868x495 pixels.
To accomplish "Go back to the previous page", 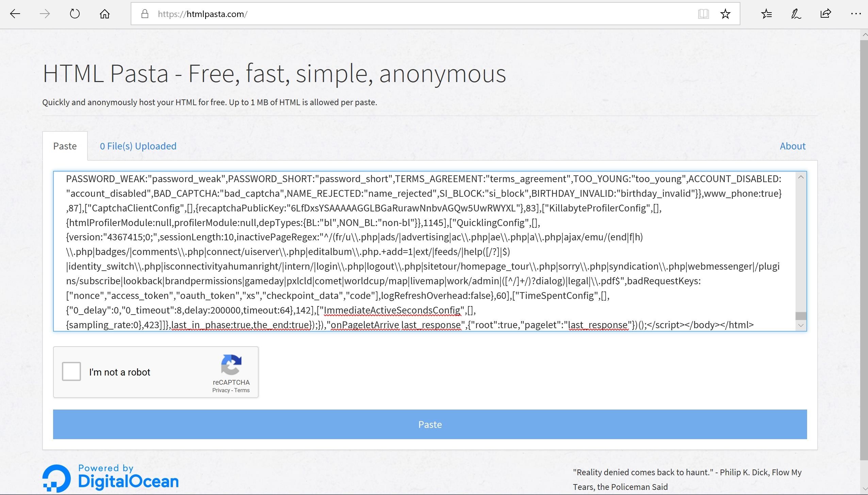I will pyautogui.click(x=15, y=14).
